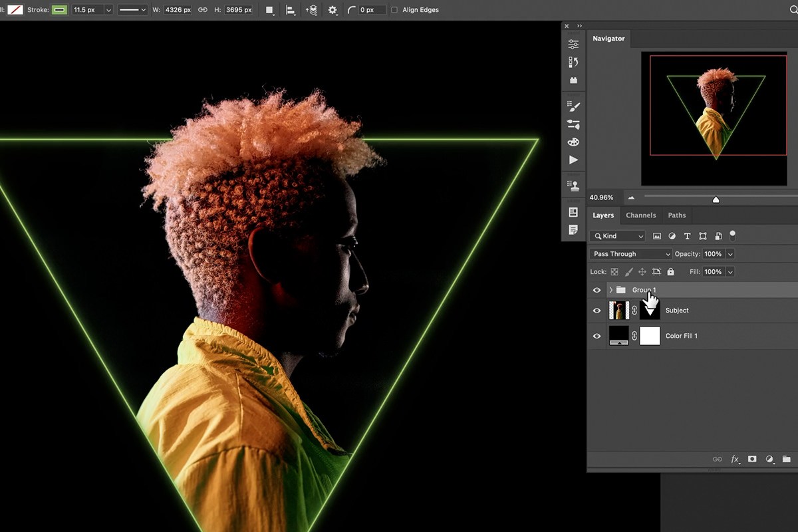
Task: Close the collapsed panel dock with X
Action: [567, 26]
